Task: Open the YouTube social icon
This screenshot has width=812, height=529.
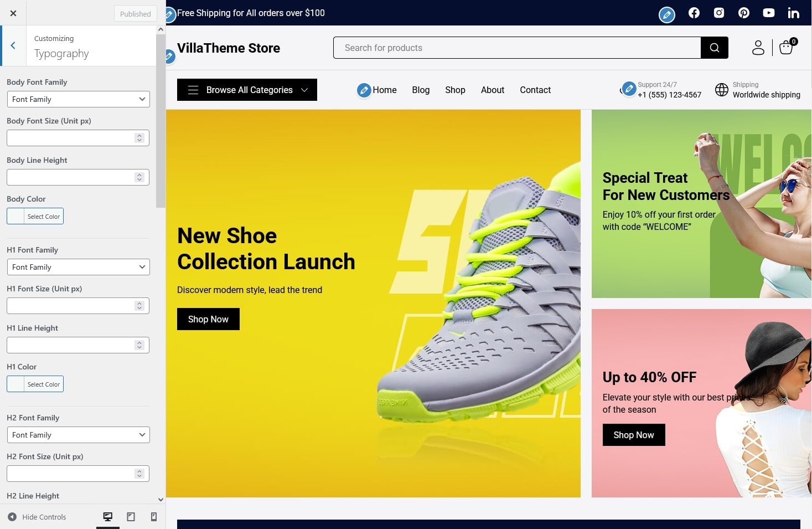Action: [x=768, y=13]
